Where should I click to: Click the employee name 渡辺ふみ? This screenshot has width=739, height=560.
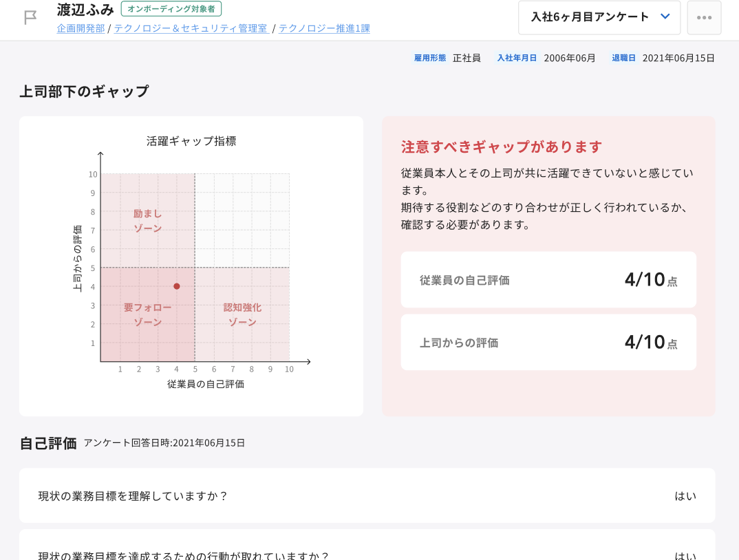click(85, 10)
